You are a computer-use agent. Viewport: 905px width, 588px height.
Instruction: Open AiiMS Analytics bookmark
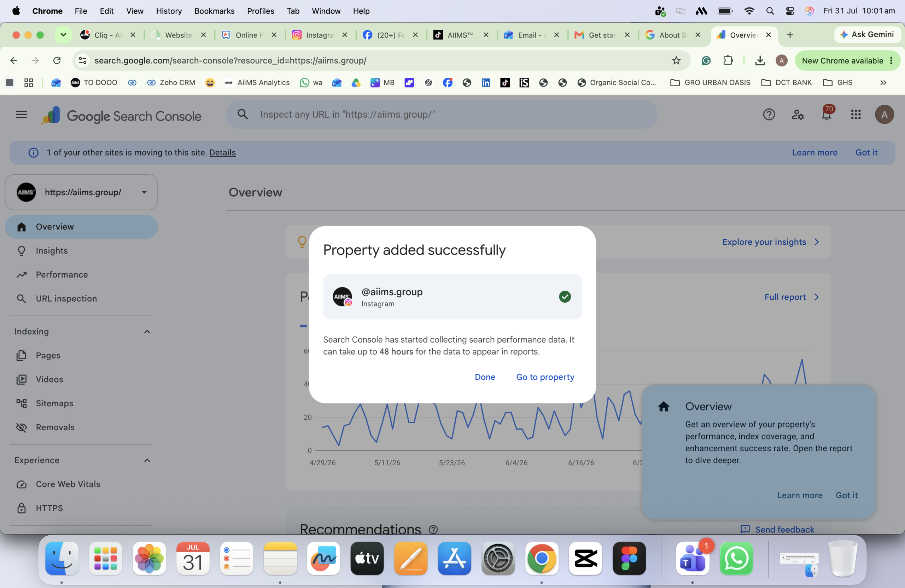point(257,82)
